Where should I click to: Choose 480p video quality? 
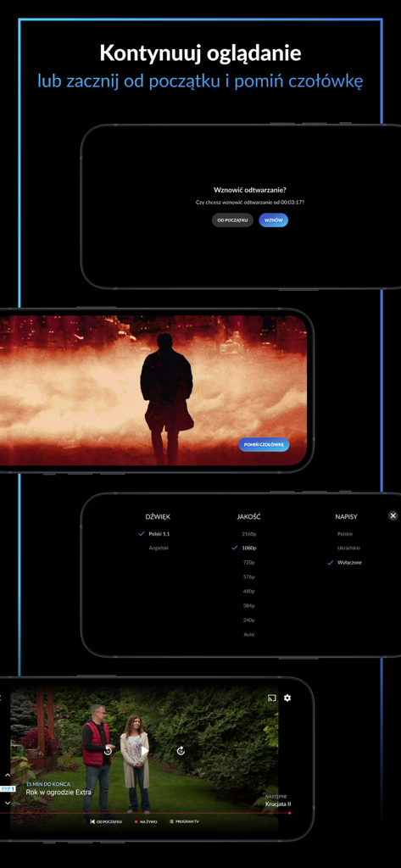coord(249,591)
